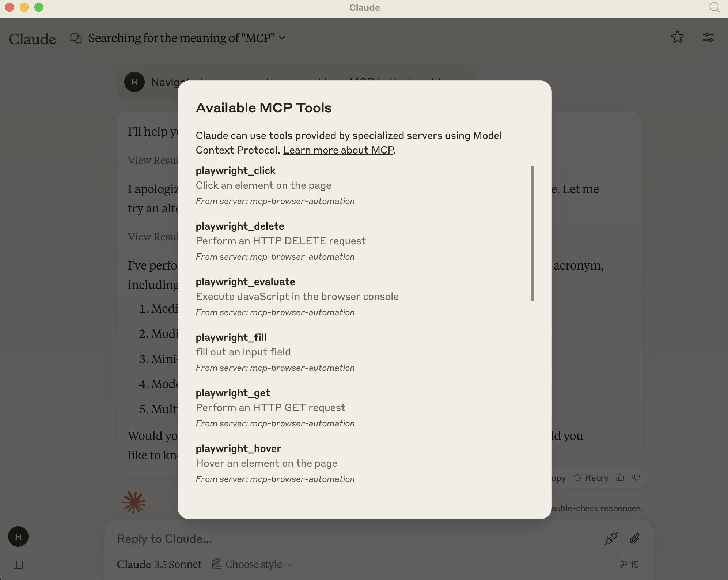Click the Claude title in the window titlebar

pos(364,7)
